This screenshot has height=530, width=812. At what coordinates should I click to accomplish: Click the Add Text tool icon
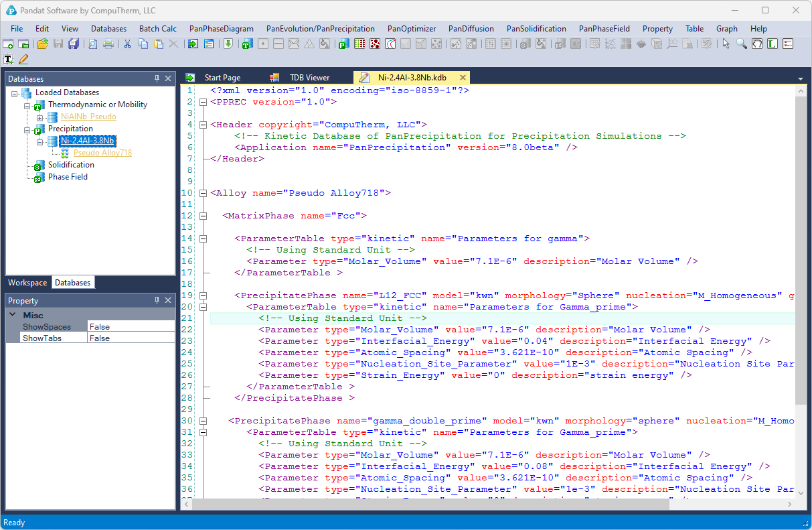[8, 59]
